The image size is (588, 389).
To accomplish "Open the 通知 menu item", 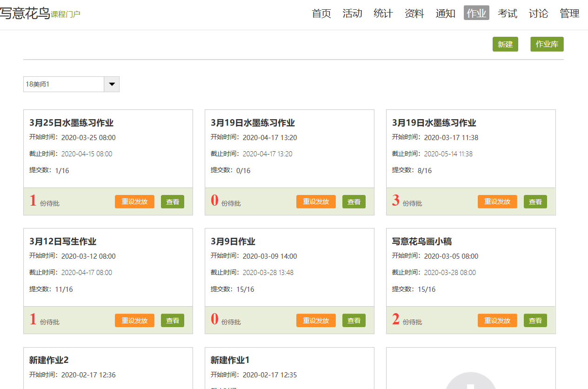I will point(445,13).
